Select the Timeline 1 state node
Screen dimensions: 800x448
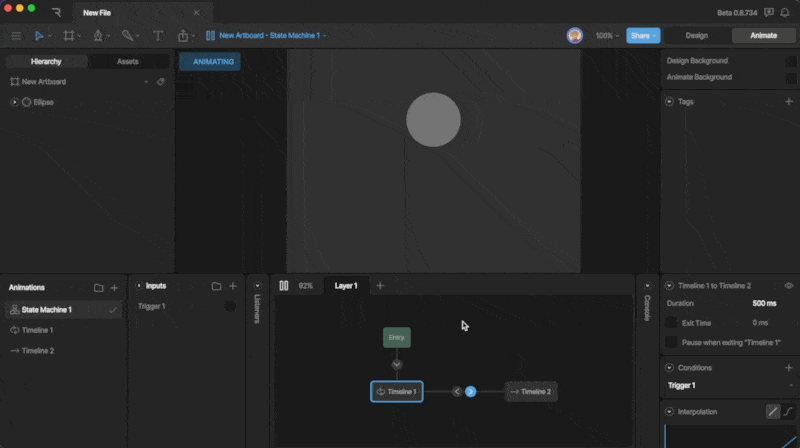[x=396, y=391]
